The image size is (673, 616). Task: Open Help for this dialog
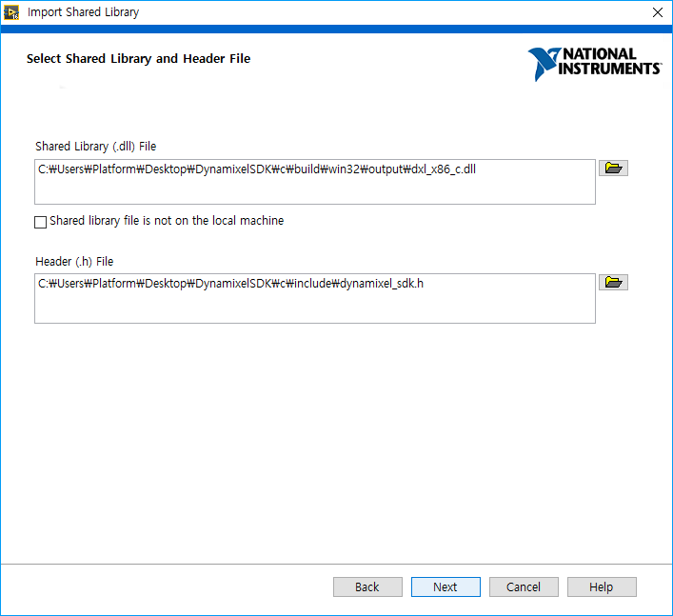[x=602, y=586]
